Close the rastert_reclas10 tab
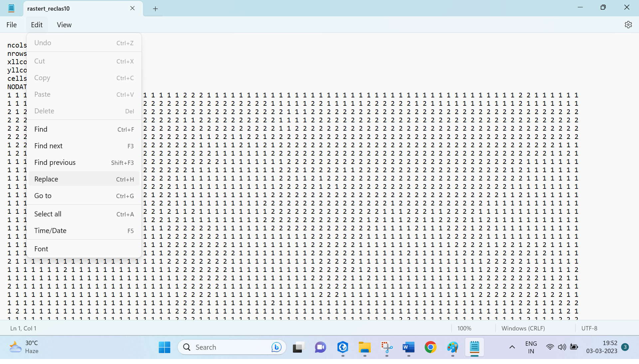This screenshot has width=639, height=364. point(132,8)
